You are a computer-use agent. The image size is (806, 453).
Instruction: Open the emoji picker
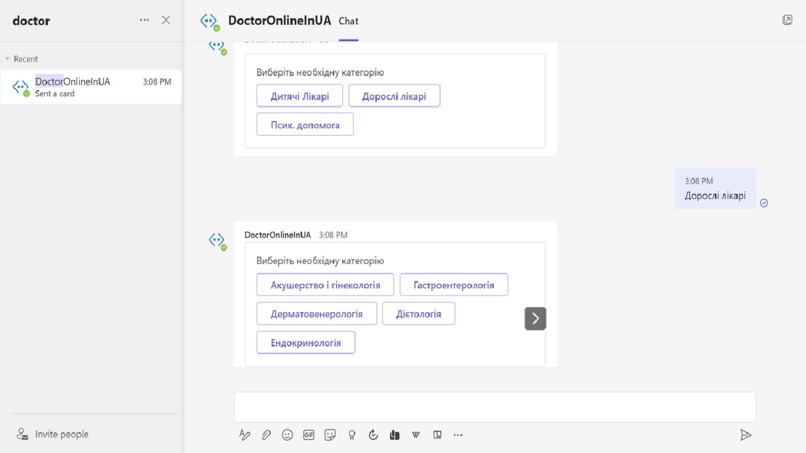click(x=287, y=435)
